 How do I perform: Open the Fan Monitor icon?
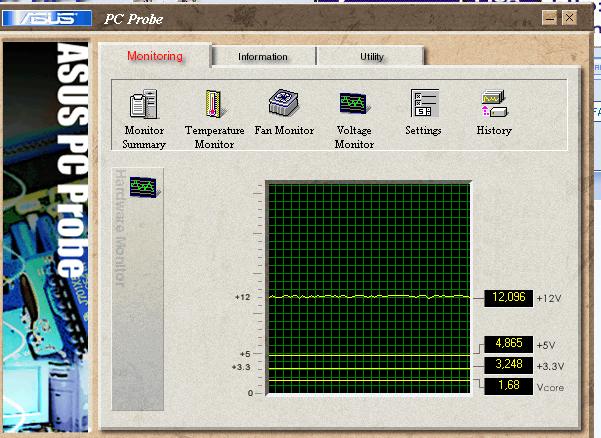284,103
